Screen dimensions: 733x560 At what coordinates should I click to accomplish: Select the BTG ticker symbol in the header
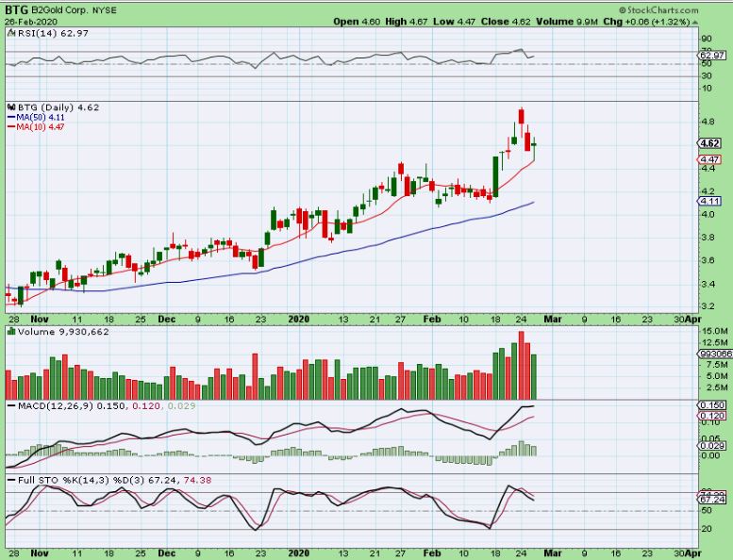click(17, 9)
